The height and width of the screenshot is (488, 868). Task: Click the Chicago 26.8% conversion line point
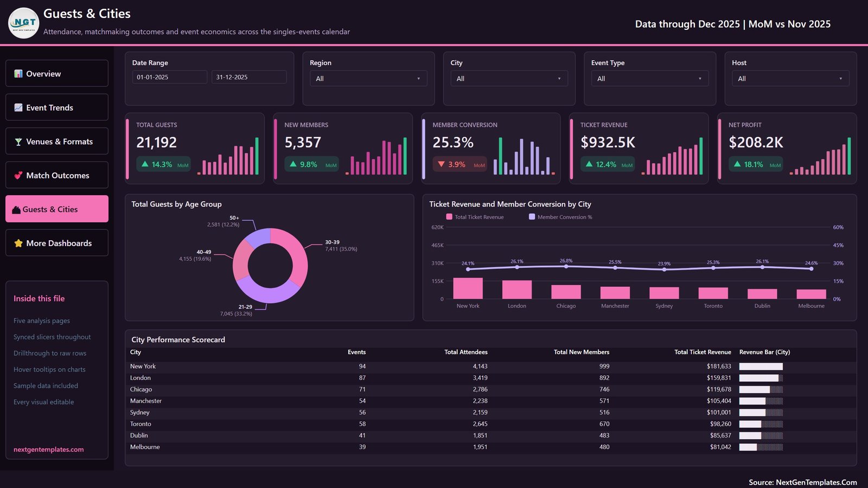[566, 266]
